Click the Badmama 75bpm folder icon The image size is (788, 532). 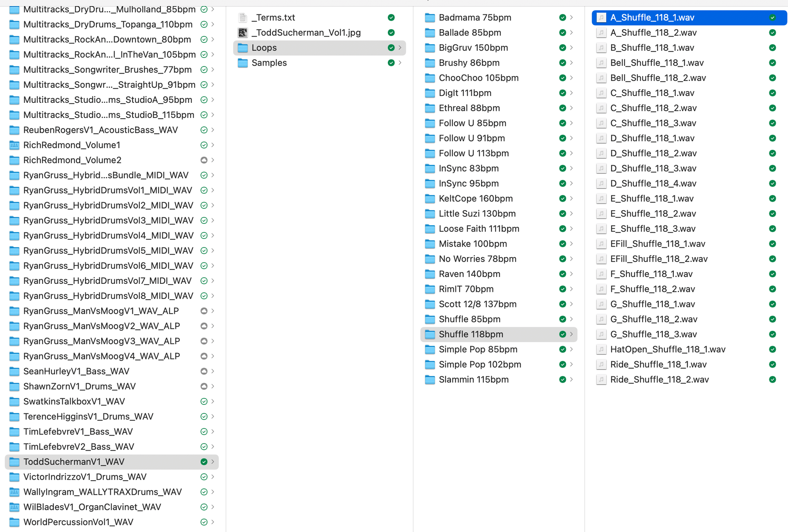pyautogui.click(x=430, y=17)
